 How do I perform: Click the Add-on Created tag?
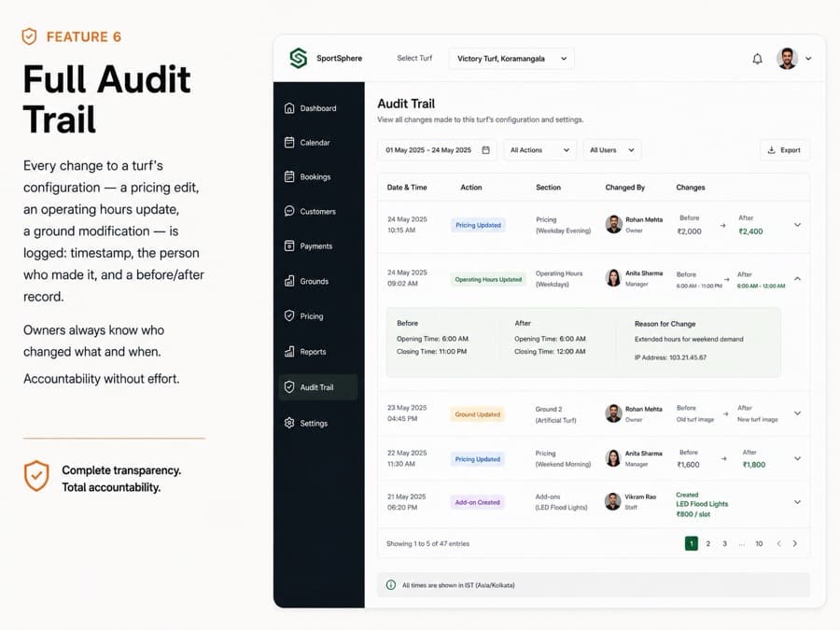[x=477, y=502]
